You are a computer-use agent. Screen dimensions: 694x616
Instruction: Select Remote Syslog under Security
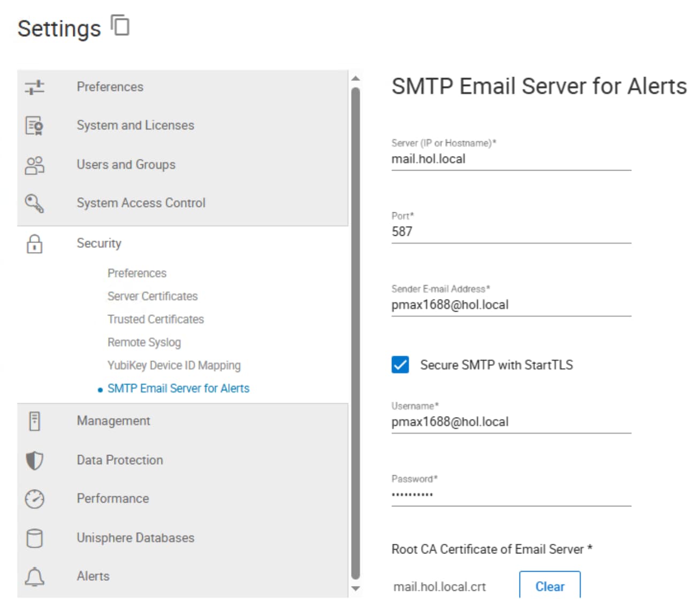(144, 342)
